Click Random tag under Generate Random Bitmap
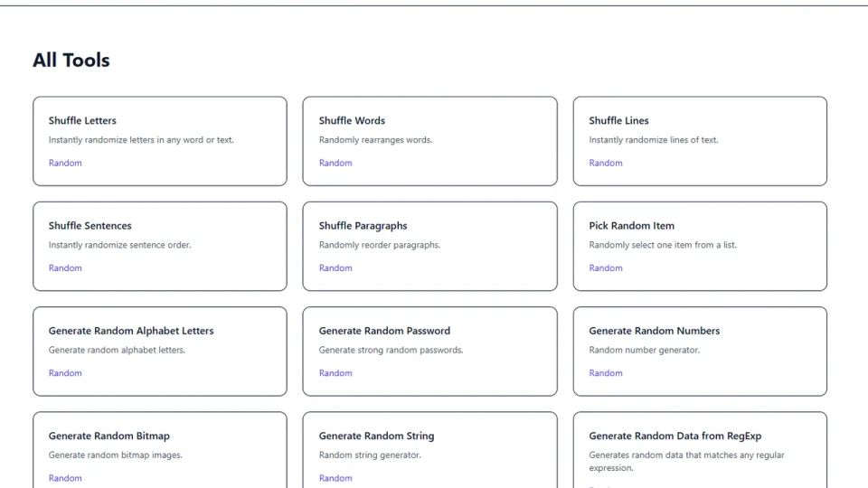The width and height of the screenshot is (868, 488). tap(65, 477)
